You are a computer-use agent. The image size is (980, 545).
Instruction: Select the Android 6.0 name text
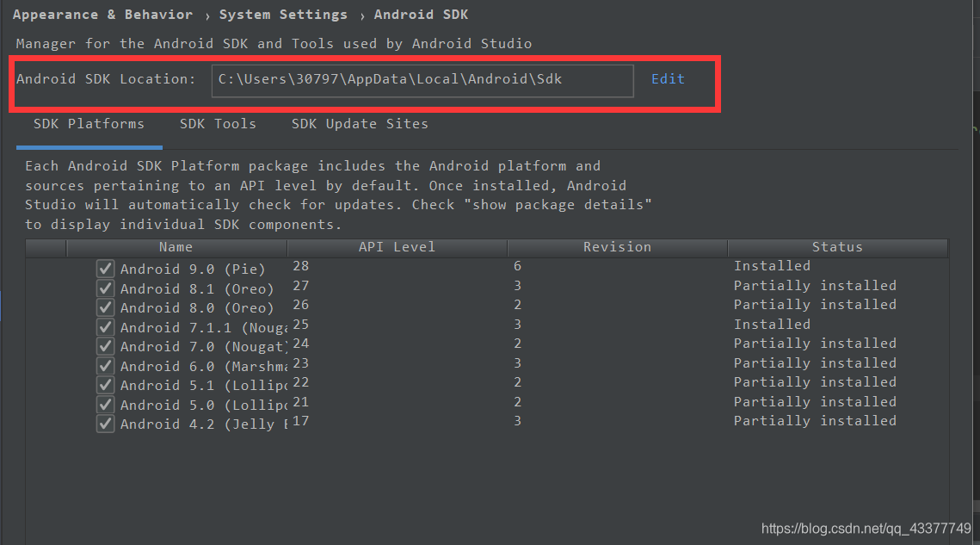click(203, 366)
